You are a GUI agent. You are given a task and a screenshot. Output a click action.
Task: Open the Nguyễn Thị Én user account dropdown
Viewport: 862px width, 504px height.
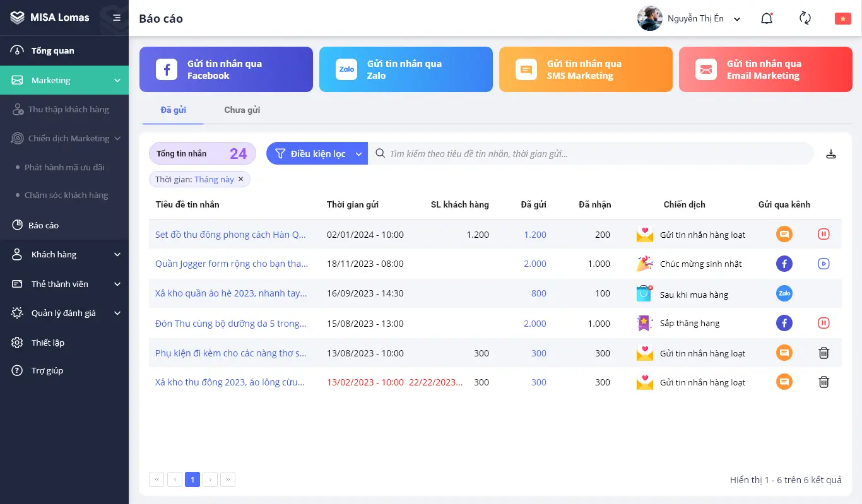point(689,19)
